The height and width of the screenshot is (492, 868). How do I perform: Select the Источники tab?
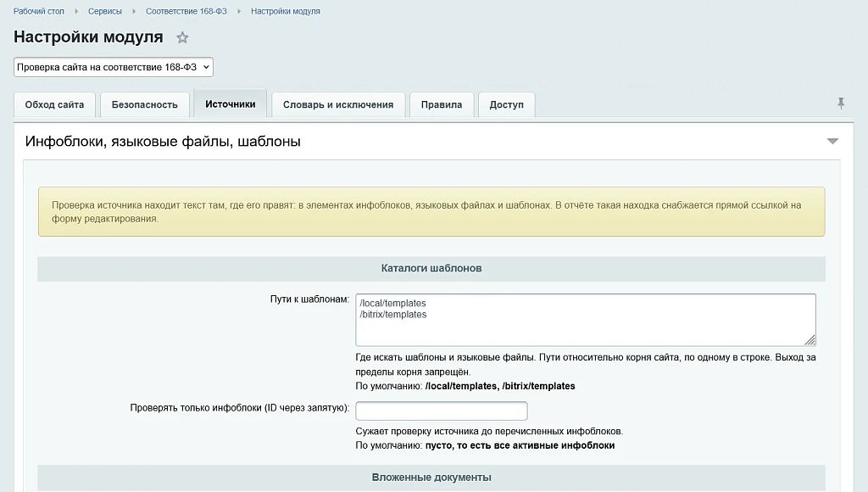tap(231, 104)
